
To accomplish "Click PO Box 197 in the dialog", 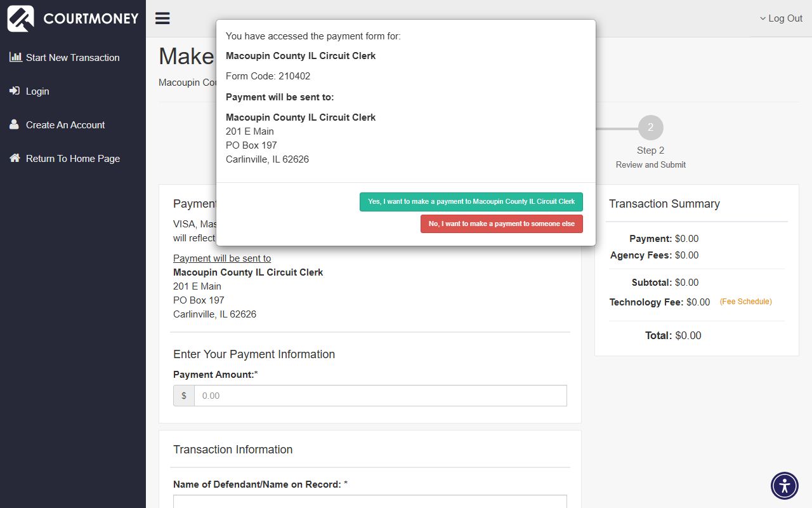I will 251,145.
